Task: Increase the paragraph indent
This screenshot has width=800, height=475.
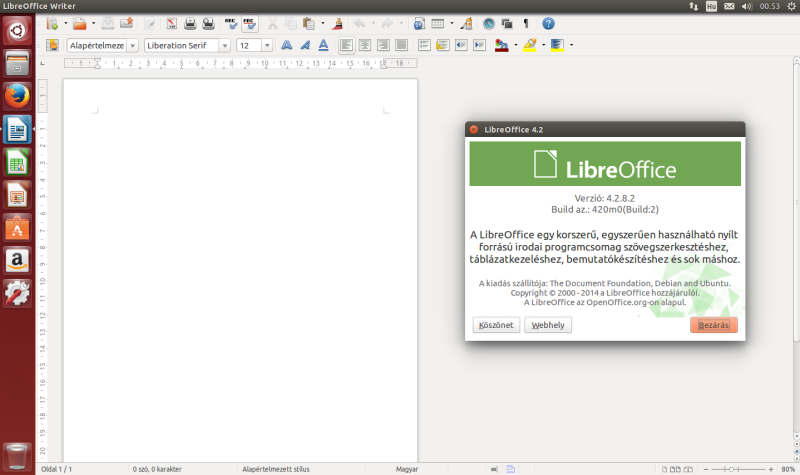Action: pyautogui.click(x=479, y=45)
